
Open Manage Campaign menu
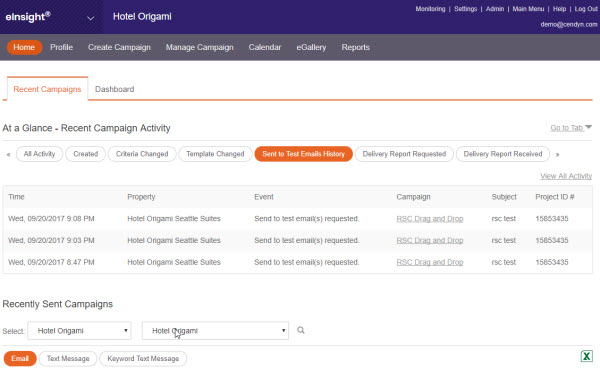[x=199, y=47]
